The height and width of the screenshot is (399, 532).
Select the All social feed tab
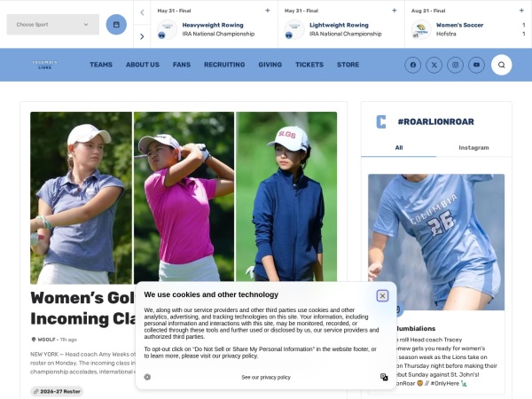coord(399,147)
